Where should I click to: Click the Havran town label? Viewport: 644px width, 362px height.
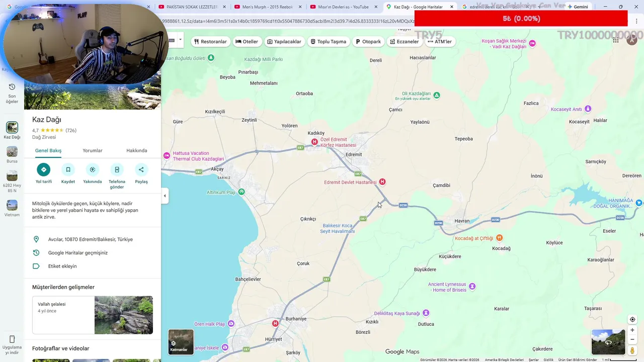(x=462, y=221)
